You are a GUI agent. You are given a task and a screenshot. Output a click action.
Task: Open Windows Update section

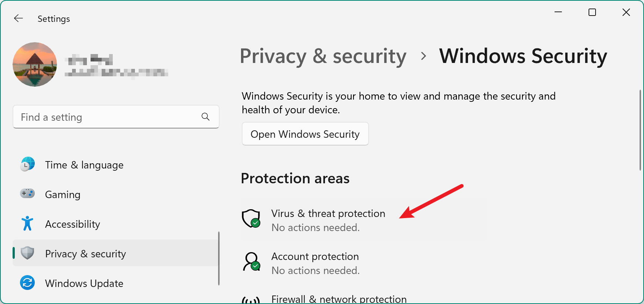coord(84,284)
